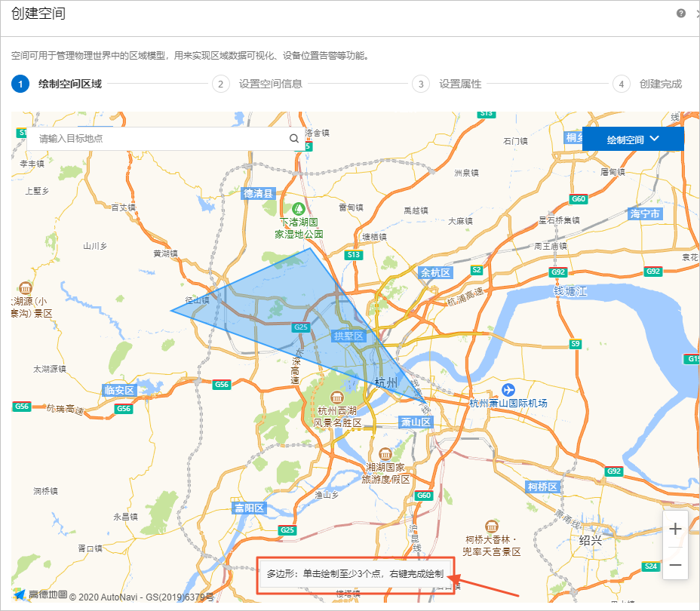Screen dimensions: 700x611
Task: Click the 永昌镇 town label
Action: [x=125, y=517]
